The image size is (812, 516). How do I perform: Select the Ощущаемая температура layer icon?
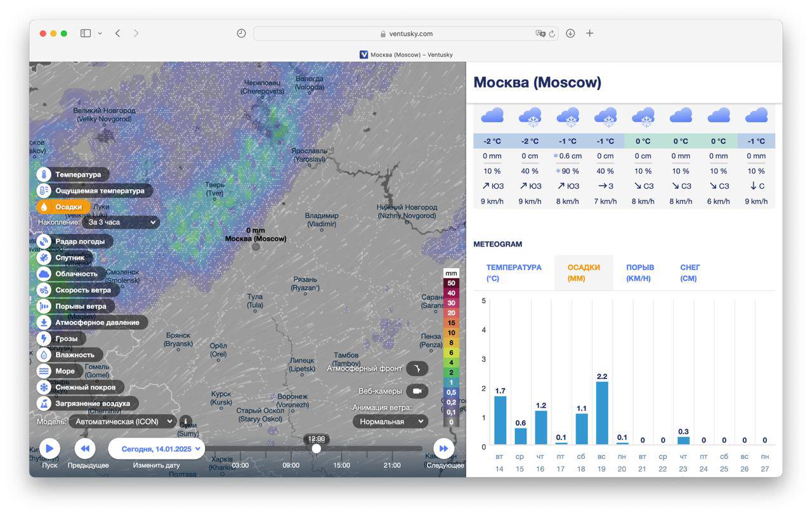(x=43, y=190)
